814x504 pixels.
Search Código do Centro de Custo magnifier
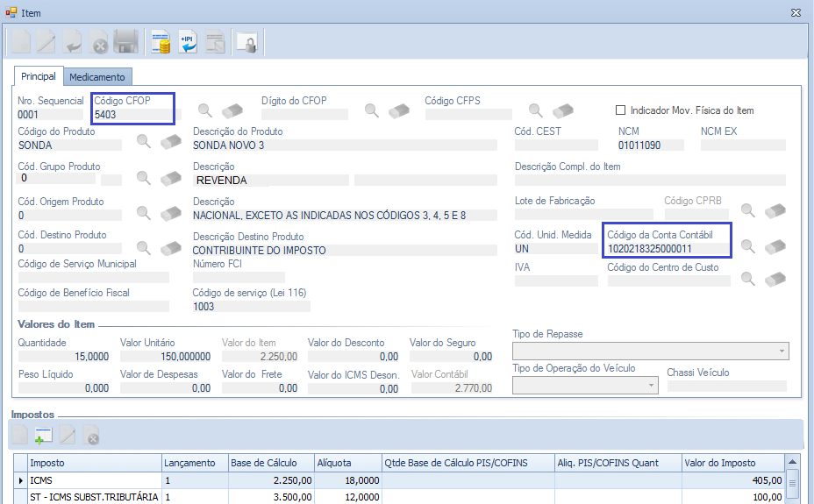[x=748, y=279]
